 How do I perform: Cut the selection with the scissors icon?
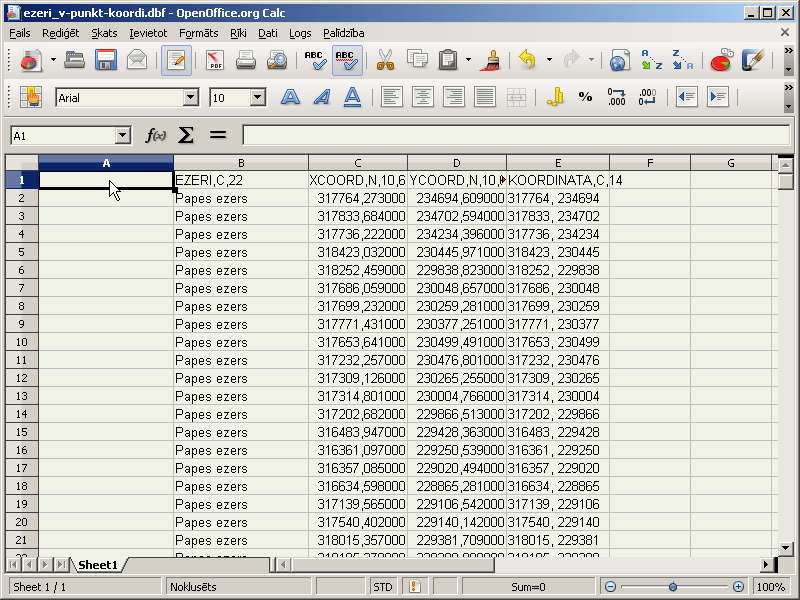[385, 60]
